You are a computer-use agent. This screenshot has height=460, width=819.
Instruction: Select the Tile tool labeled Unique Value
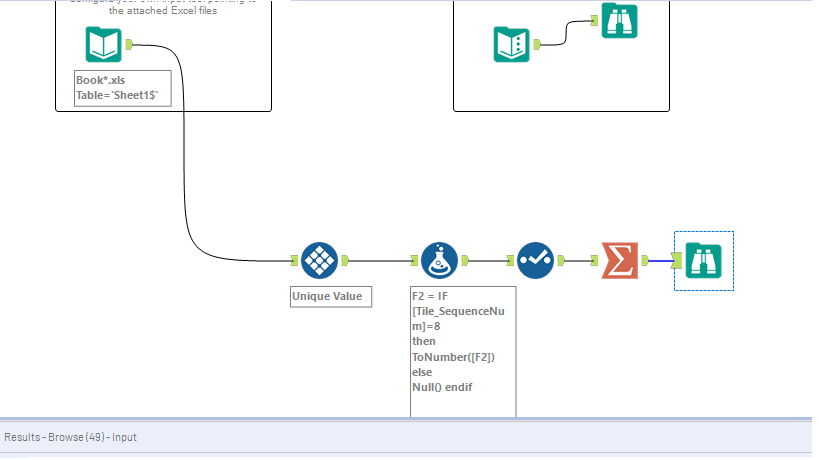pos(319,260)
